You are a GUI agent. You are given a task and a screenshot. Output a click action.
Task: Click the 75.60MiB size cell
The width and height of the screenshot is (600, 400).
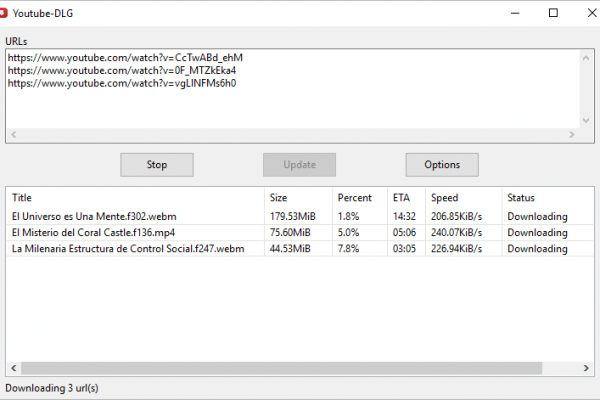(290, 232)
